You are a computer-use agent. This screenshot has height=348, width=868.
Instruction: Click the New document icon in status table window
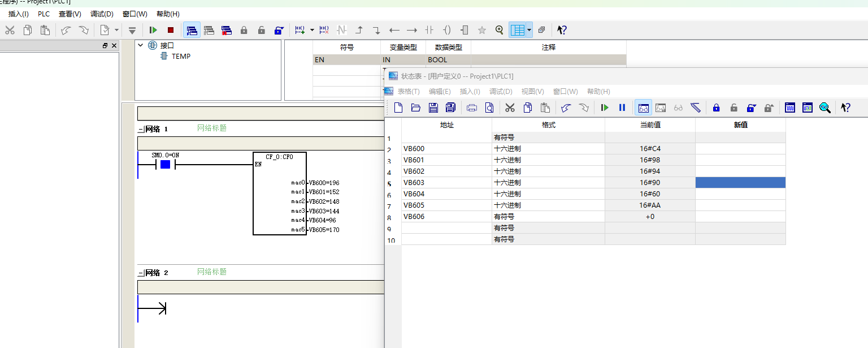(398, 108)
